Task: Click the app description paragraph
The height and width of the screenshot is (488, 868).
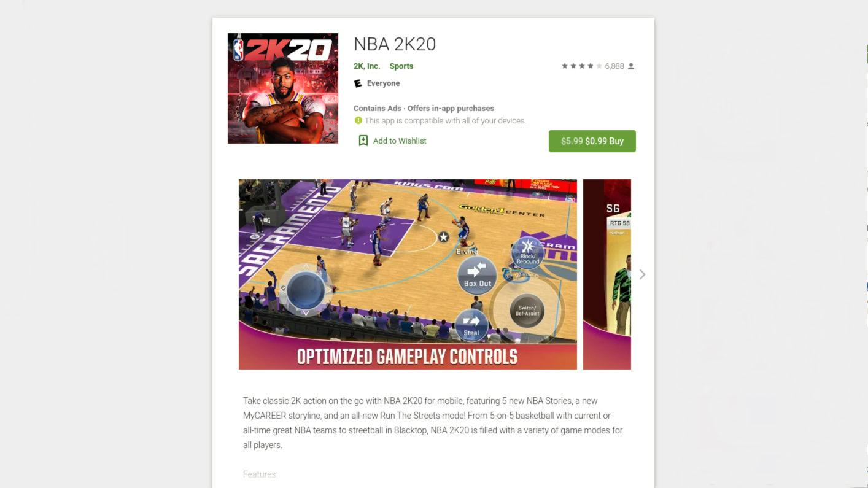Action: coord(433,423)
